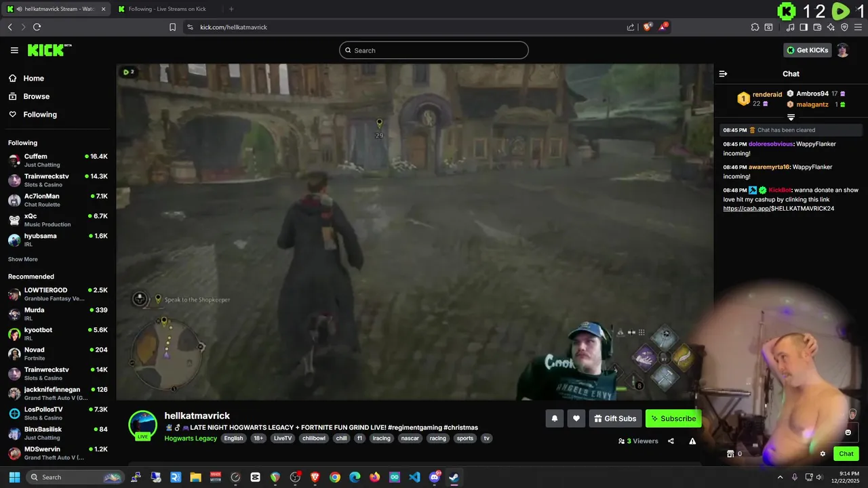Open chat settings gear icon
Screen dimensions: 868x488
click(x=823, y=454)
